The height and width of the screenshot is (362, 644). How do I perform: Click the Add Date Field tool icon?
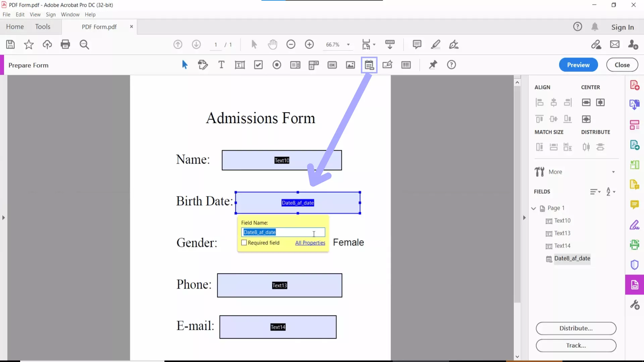(x=369, y=65)
